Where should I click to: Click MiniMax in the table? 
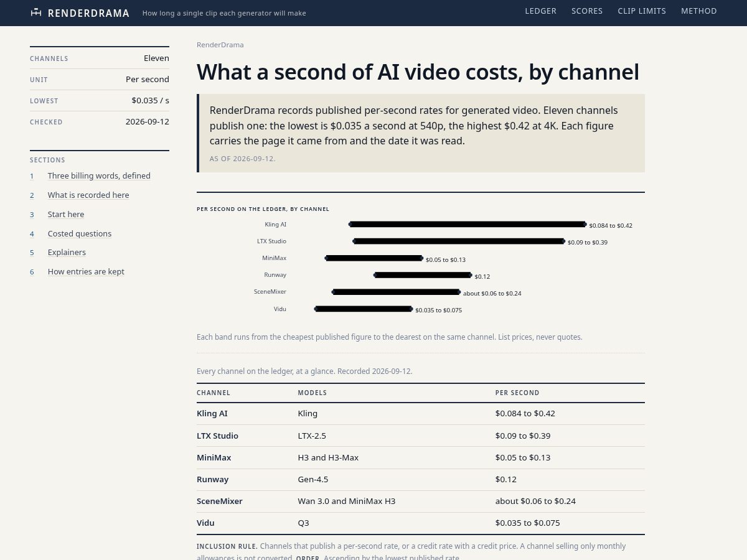point(214,457)
